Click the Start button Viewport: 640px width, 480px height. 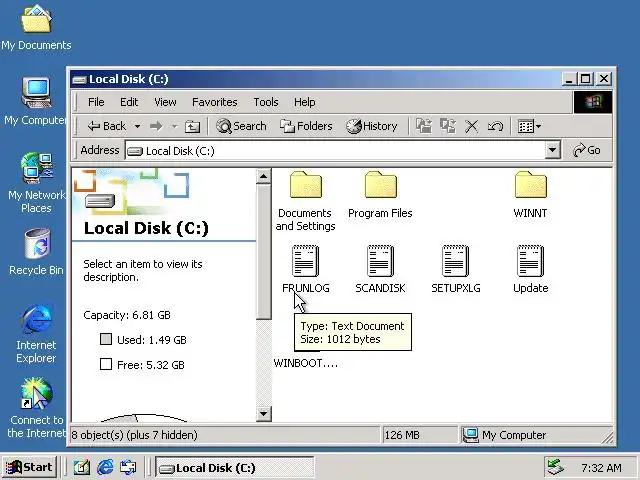[29, 467]
